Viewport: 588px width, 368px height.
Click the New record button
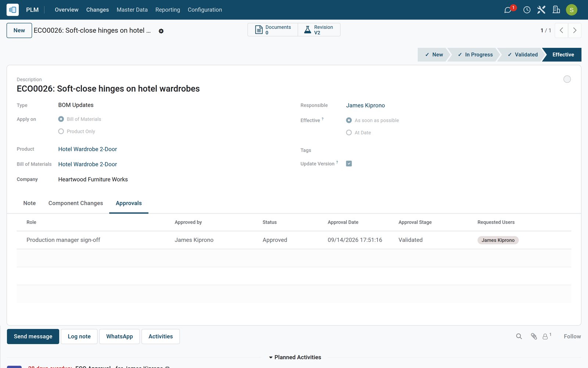(19, 31)
